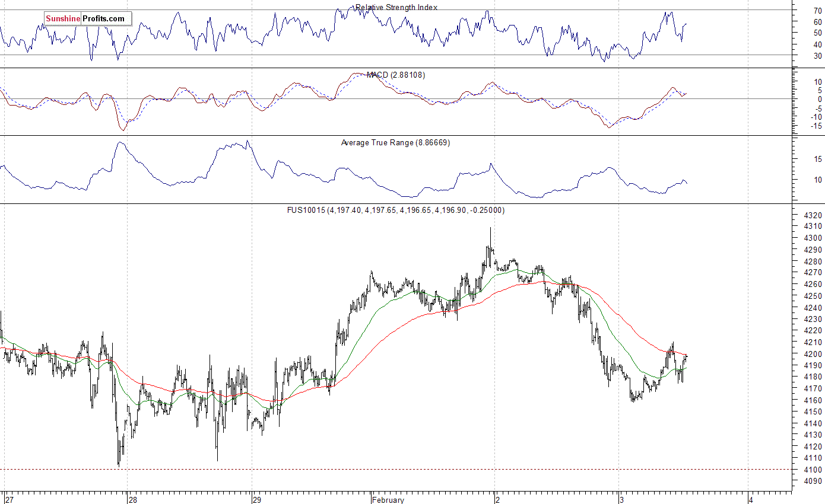Click the 4320 price axis label
This screenshot has height=504, width=825.
[x=814, y=215]
